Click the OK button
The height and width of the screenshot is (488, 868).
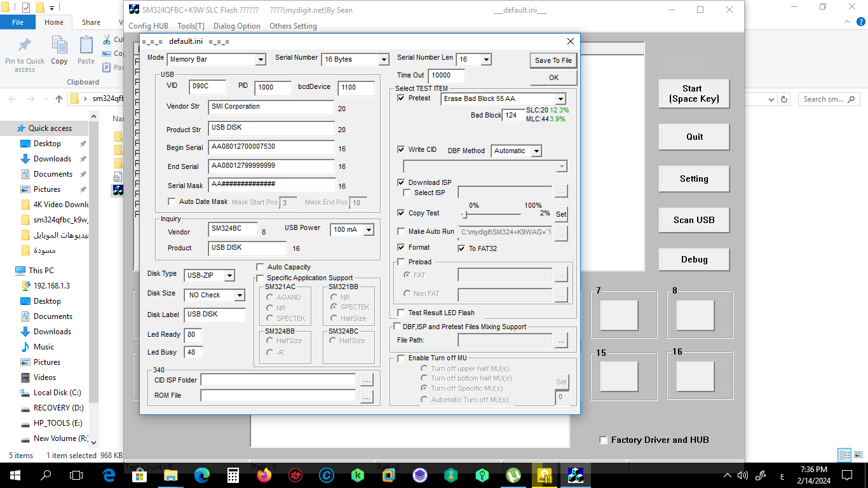coord(553,78)
